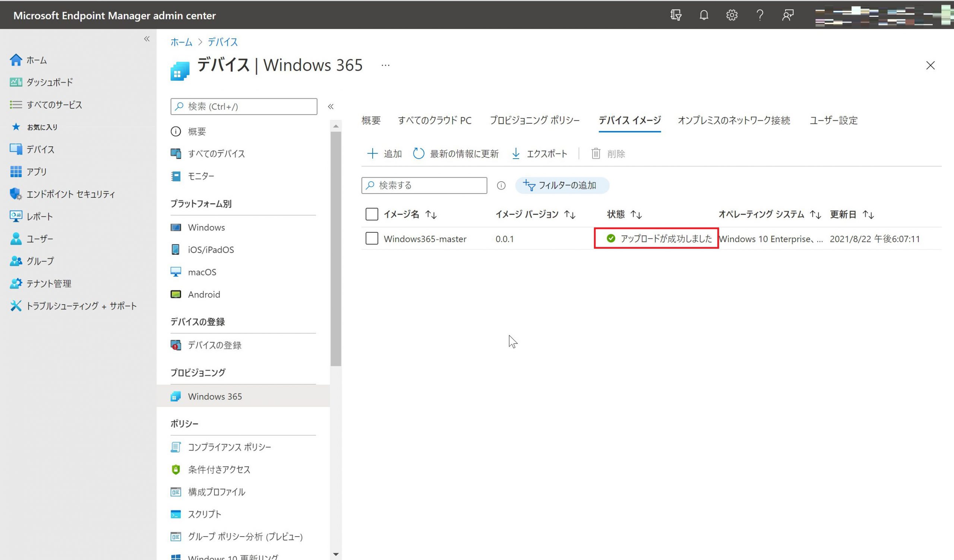Open the feedback person icon
This screenshot has width=954, height=560.
[x=787, y=15]
